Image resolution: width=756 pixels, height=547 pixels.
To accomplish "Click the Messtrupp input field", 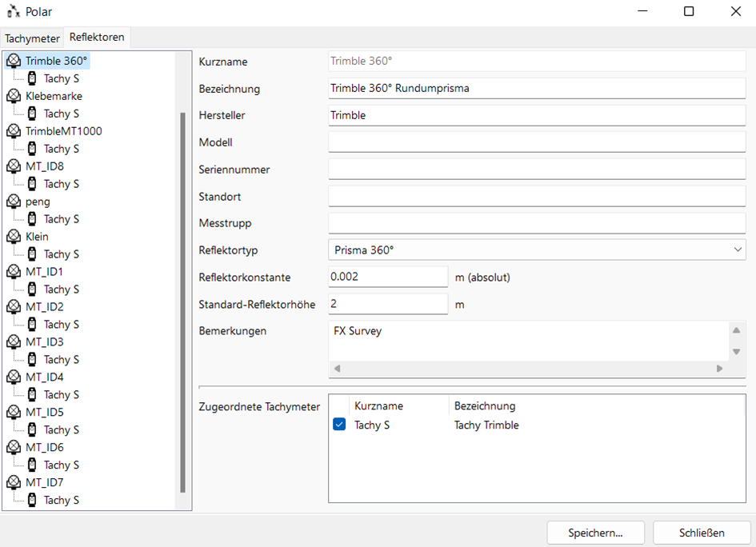I will [x=537, y=223].
